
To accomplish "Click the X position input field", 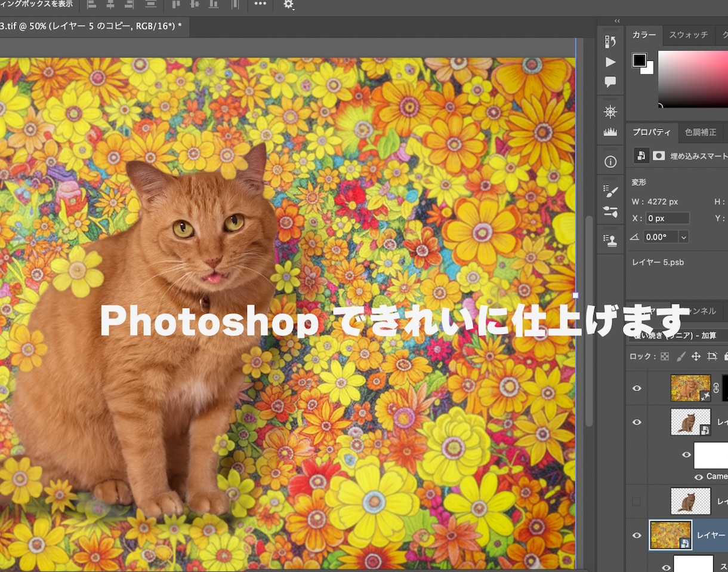I will tap(667, 219).
